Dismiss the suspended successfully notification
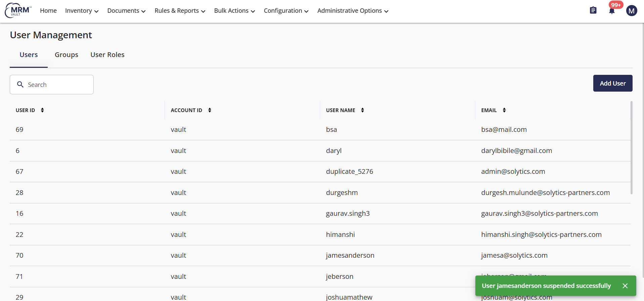 625,286
